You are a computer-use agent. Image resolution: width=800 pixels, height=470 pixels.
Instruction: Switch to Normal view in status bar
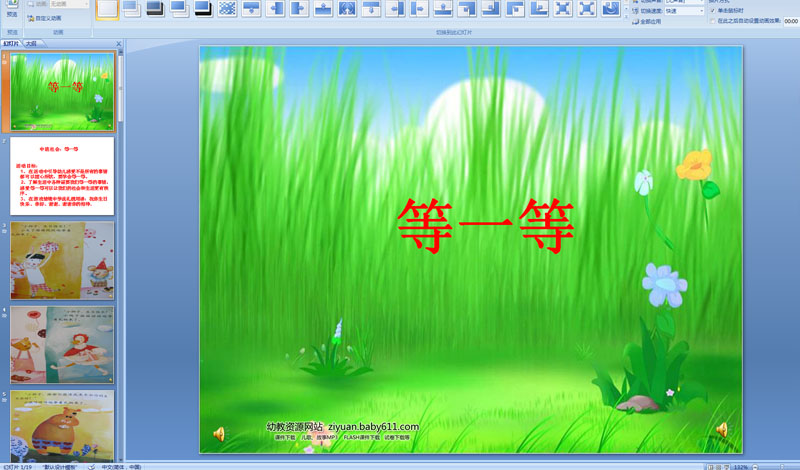(x=710, y=467)
